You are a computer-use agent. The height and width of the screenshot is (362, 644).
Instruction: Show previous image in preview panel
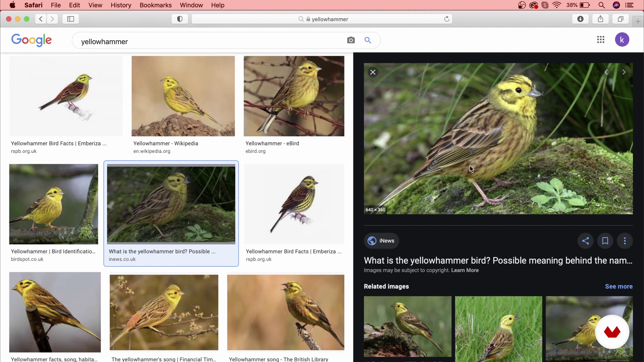click(606, 72)
